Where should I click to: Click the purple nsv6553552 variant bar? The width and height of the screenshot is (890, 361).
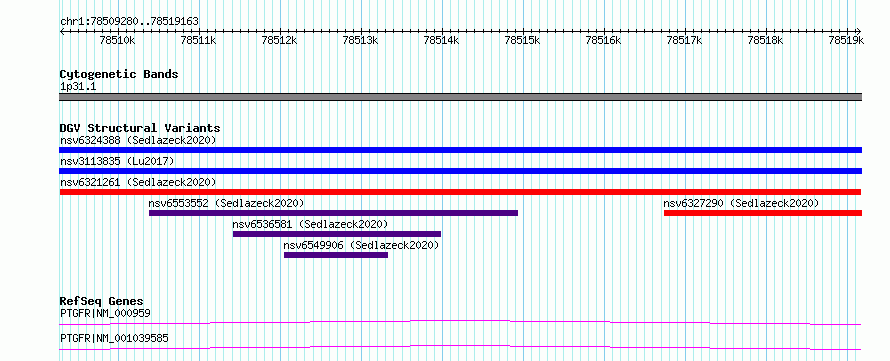coord(333,213)
